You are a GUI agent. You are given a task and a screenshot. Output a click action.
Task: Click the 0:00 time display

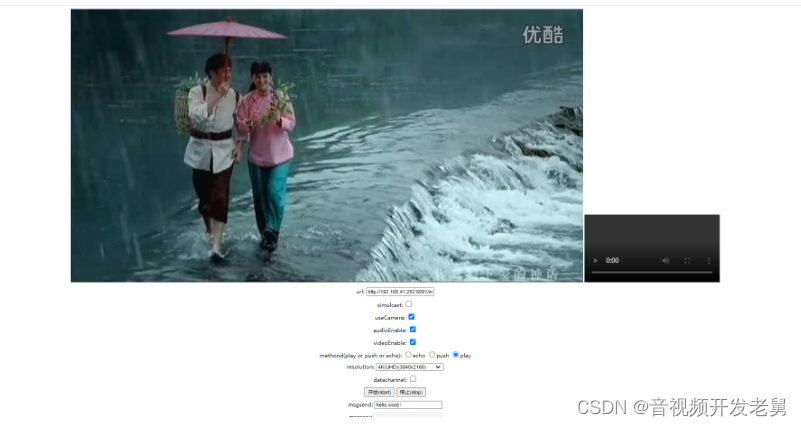pyautogui.click(x=612, y=260)
